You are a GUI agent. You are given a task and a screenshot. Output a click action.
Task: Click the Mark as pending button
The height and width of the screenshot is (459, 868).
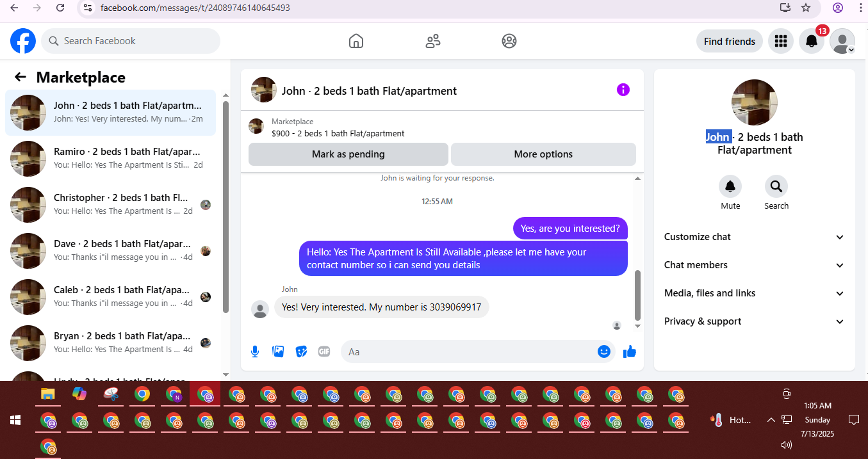348,154
